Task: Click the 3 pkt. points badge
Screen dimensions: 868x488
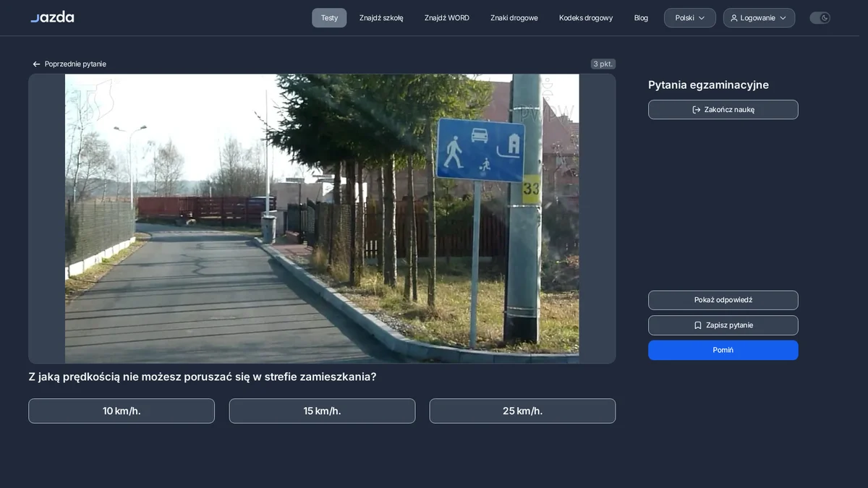Action: pyautogui.click(x=603, y=64)
